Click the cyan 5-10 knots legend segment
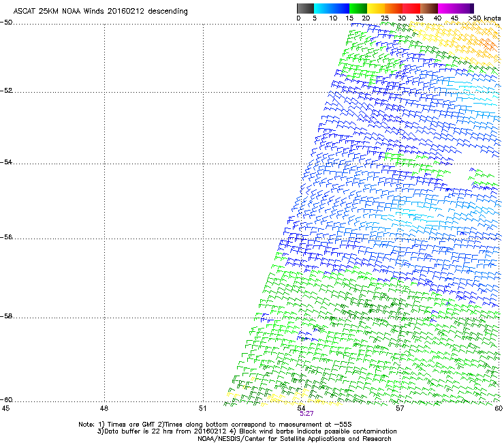This screenshot has height=443, width=504. tap(323, 8)
